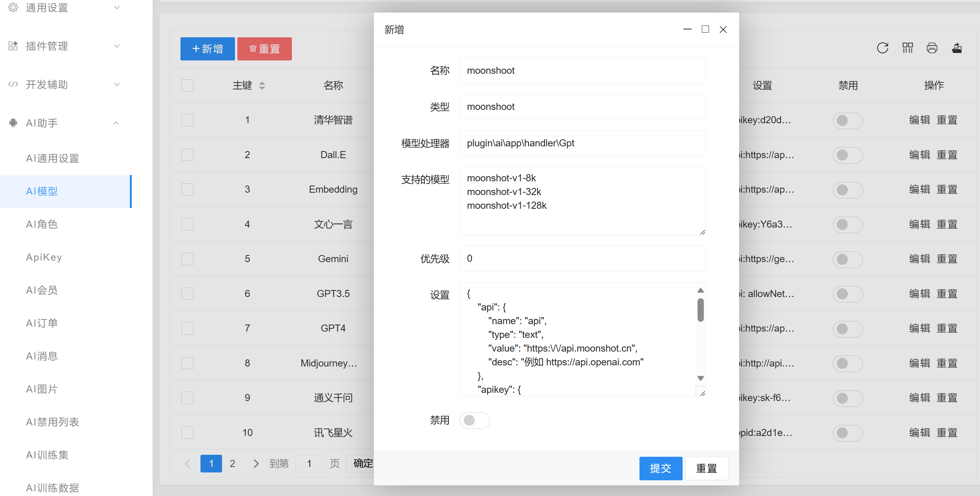Screen dimensions: 980x496
Task: Check the checkbox for row 清华智谱
Action: tap(188, 120)
